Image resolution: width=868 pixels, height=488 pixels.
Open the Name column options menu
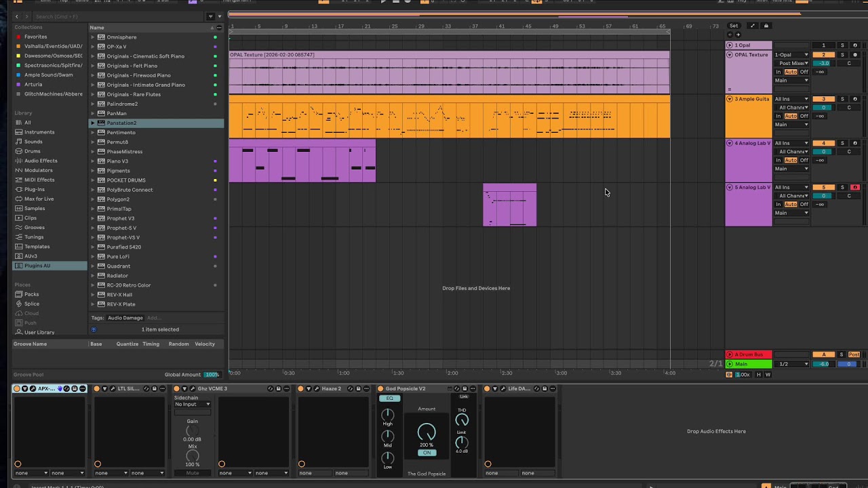click(x=219, y=28)
